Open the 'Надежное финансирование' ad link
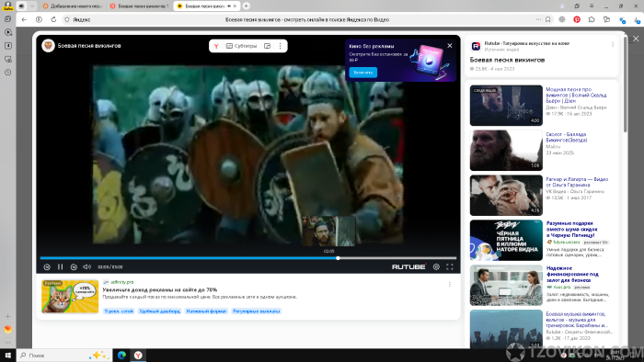 point(572,275)
